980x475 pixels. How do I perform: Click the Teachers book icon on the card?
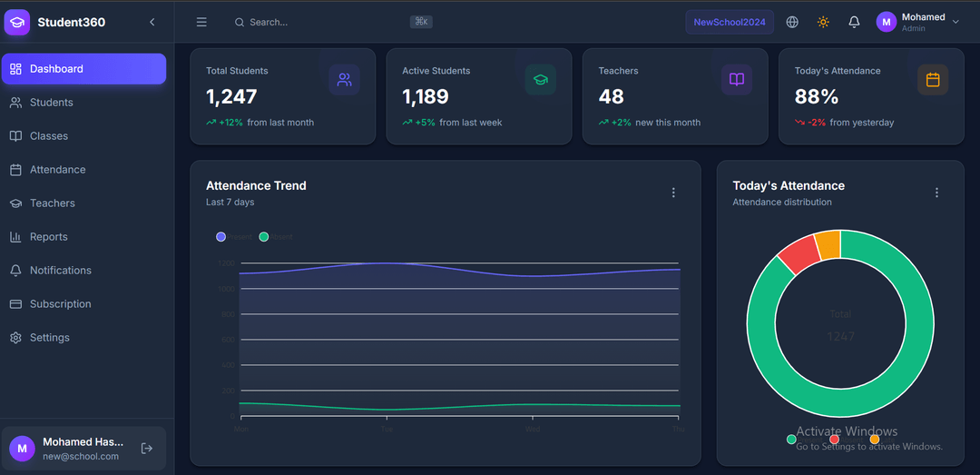(x=737, y=80)
